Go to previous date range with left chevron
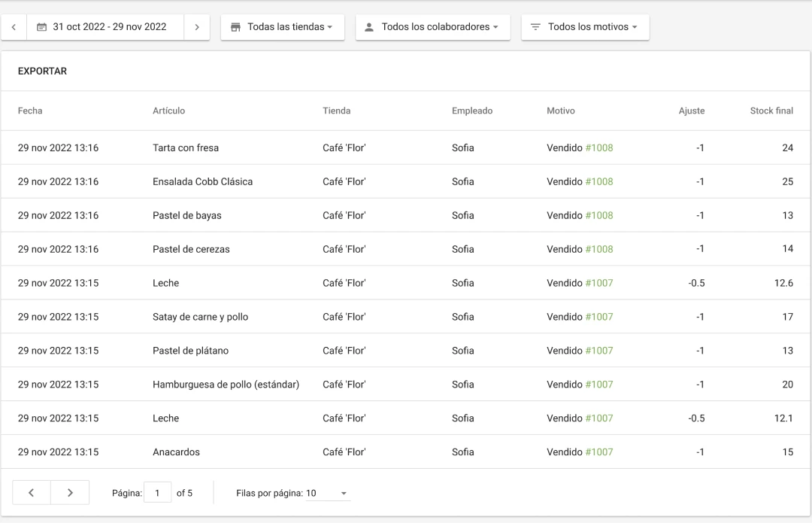 pos(14,26)
